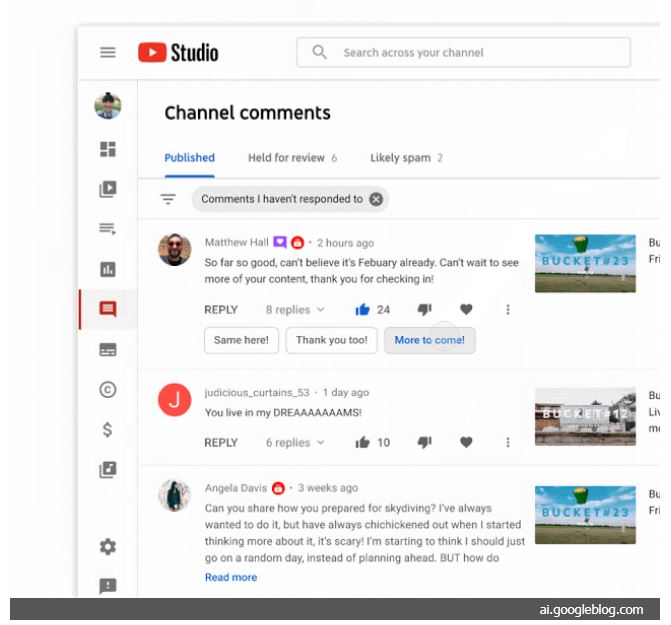Open the Dashboard icon in sidebar
The height and width of the screenshot is (625, 671).
pos(108,149)
